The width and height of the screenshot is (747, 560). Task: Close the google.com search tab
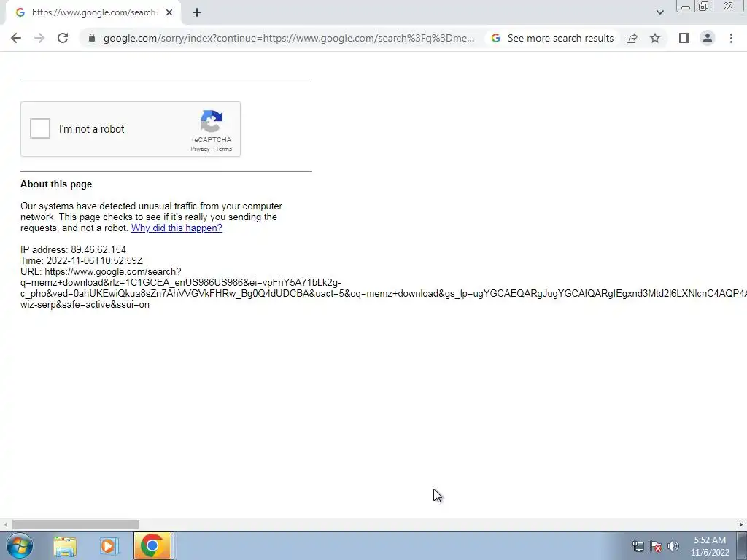click(x=169, y=12)
